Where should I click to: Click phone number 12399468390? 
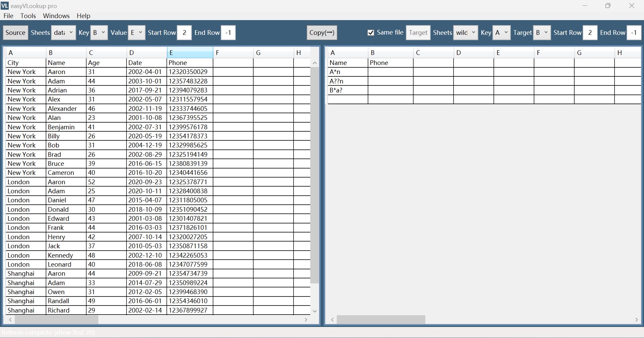pyautogui.click(x=190, y=292)
